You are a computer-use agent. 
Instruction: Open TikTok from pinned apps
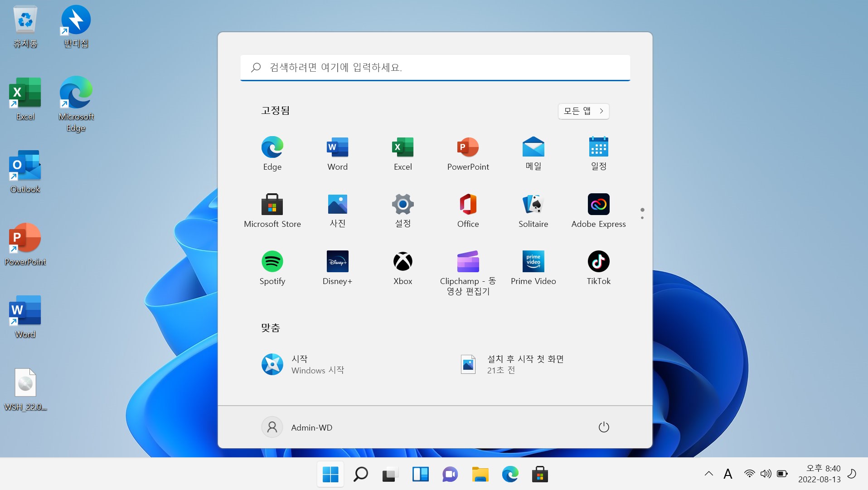pyautogui.click(x=599, y=268)
